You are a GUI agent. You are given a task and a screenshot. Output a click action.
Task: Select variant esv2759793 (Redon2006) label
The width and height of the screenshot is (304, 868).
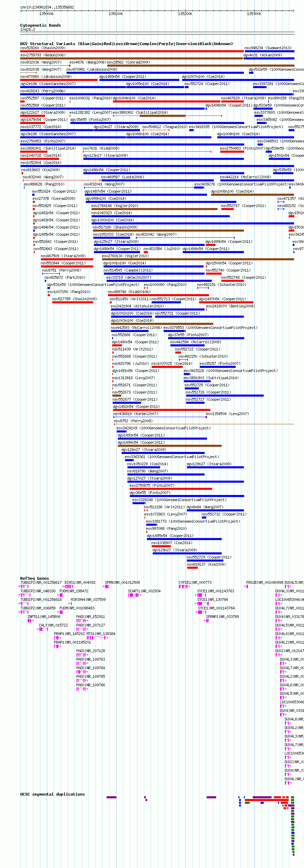point(43,55)
